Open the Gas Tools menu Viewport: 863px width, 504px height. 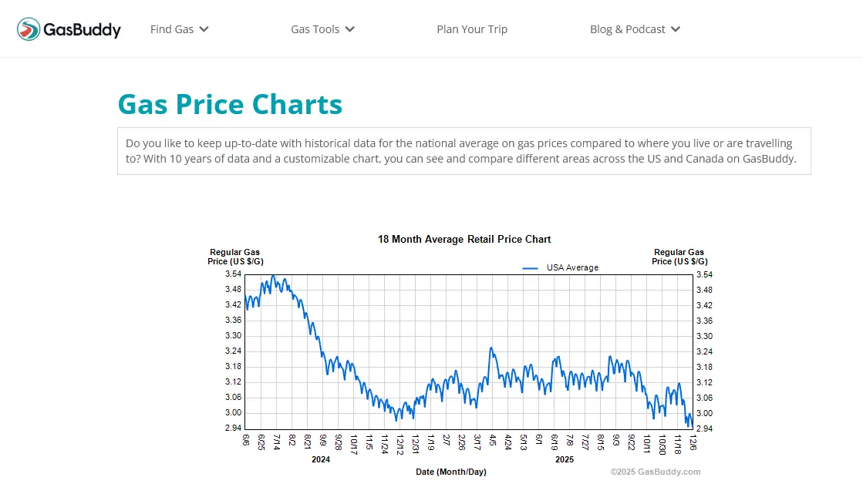click(x=315, y=29)
